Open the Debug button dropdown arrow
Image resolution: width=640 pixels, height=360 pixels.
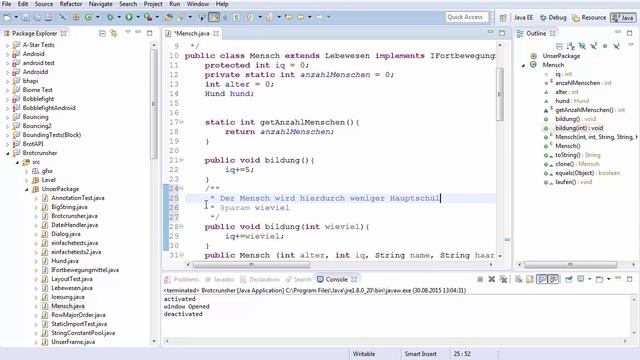click(119, 17)
